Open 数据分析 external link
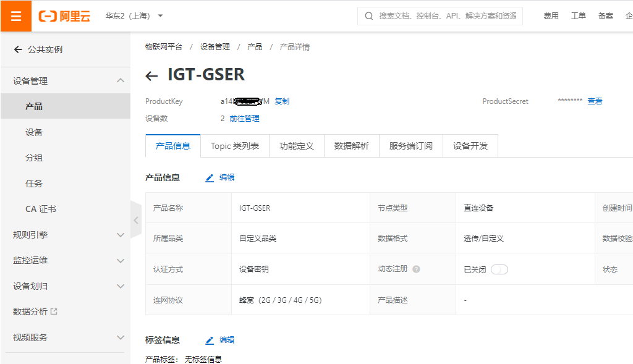The height and width of the screenshot is (364, 633). [x=30, y=311]
